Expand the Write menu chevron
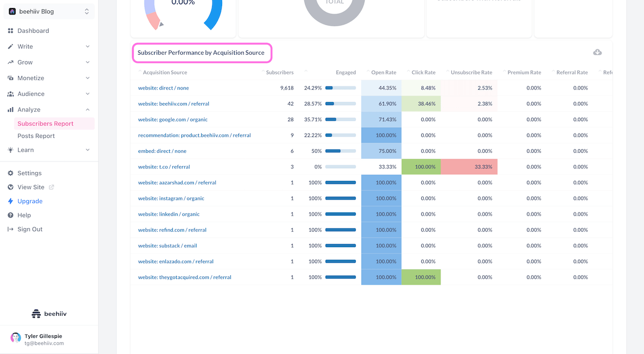 [x=87, y=47]
